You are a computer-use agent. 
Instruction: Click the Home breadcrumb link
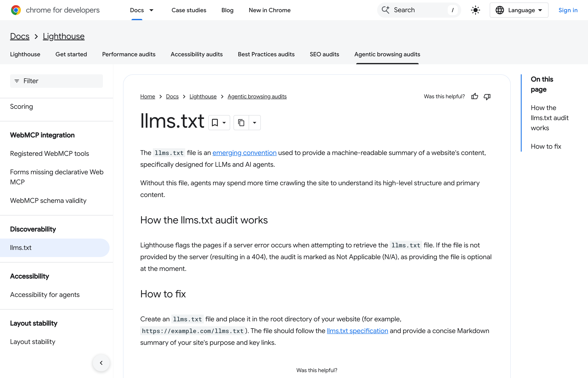tap(147, 96)
